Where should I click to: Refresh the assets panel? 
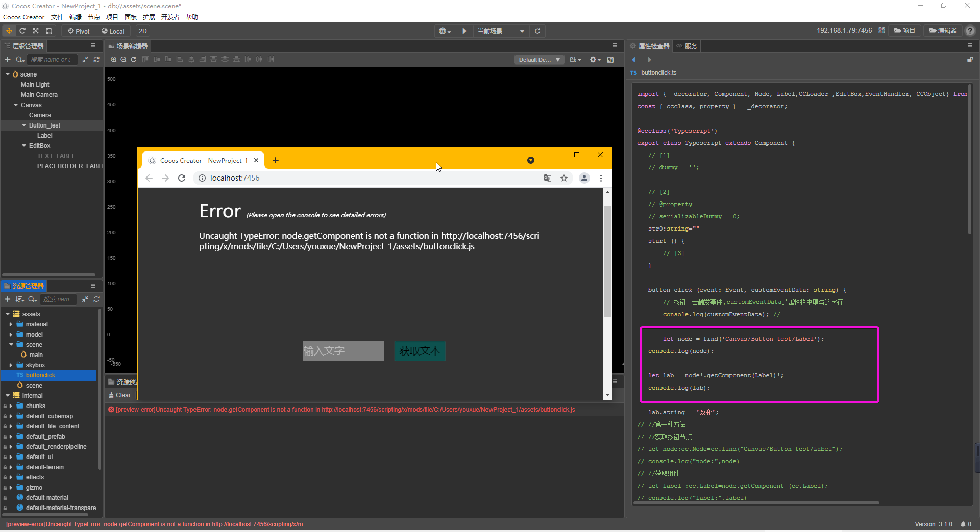click(96, 299)
